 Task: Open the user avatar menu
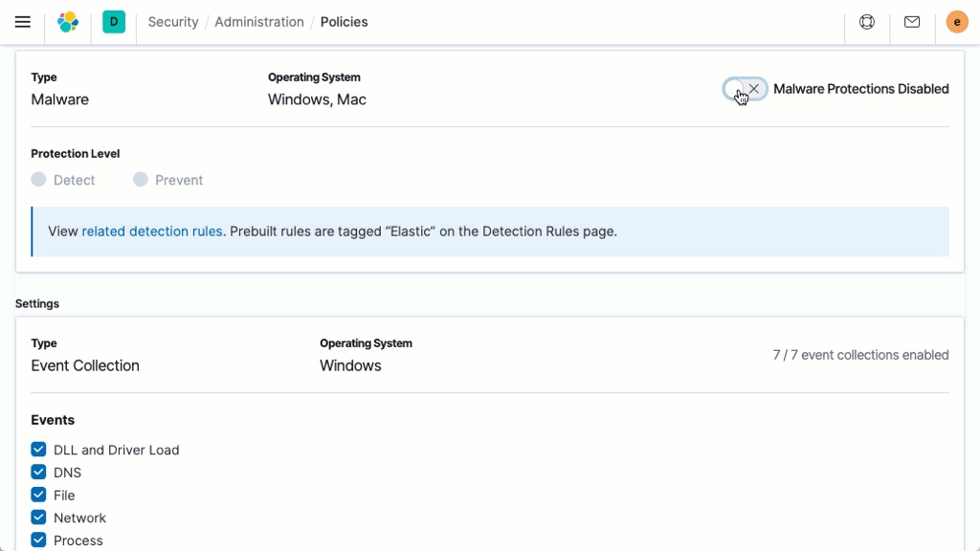pyautogui.click(x=957, y=22)
